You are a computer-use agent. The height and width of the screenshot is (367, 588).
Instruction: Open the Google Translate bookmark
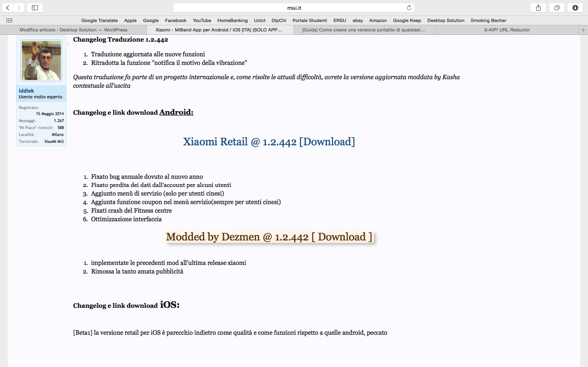99,20
